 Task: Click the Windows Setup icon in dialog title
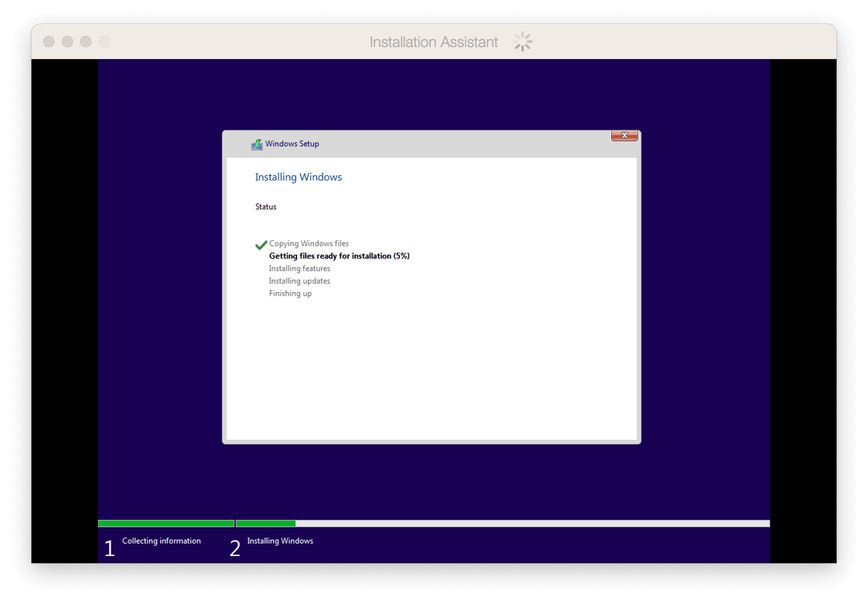(x=257, y=144)
